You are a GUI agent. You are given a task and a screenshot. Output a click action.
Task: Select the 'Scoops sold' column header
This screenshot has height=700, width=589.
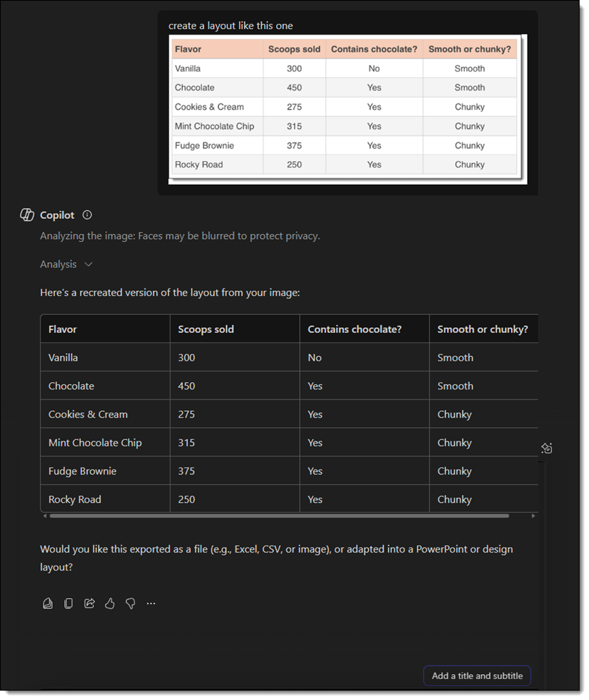206,329
